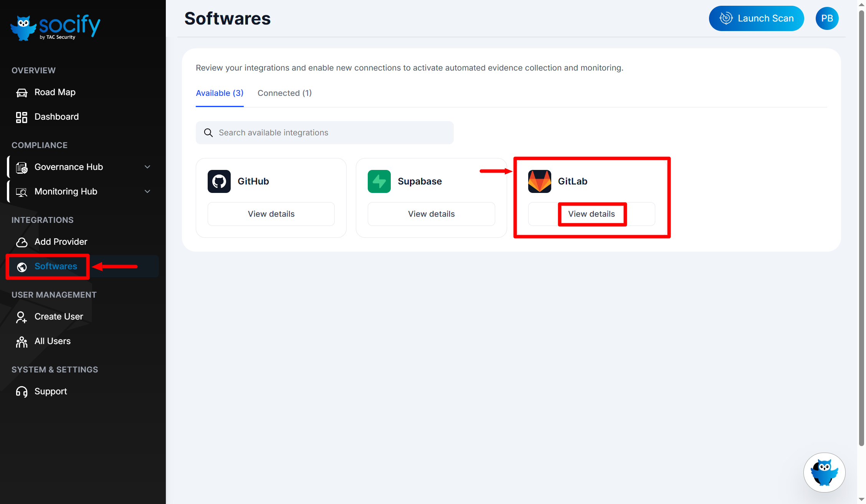Expand the Monitoring Hub chevron

pyautogui.click(x=147, y=191)
